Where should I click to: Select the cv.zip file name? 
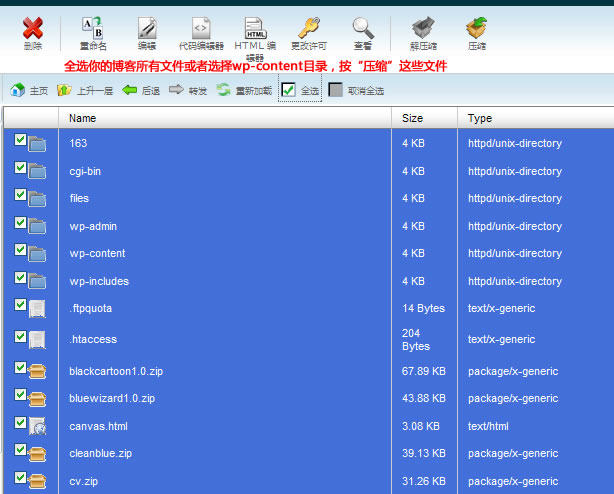[83, 481]
